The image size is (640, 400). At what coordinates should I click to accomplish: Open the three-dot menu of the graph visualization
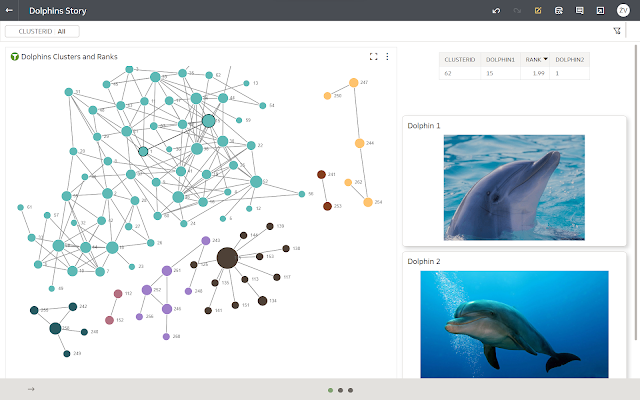(x=387, y=56)
